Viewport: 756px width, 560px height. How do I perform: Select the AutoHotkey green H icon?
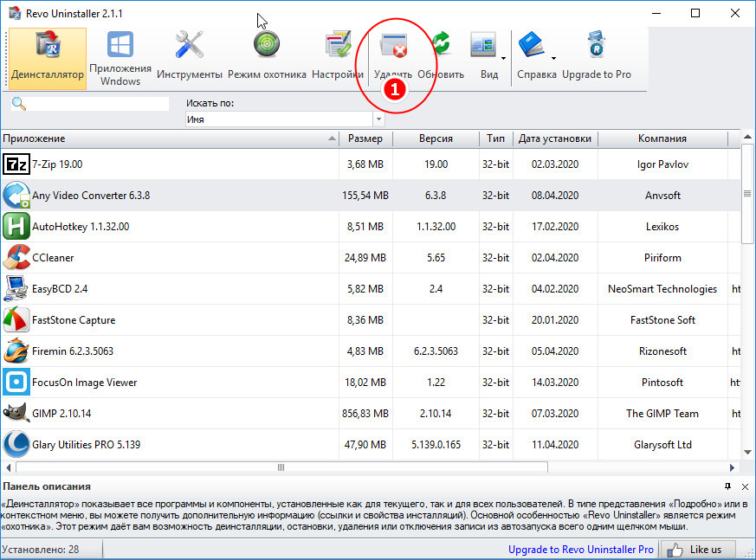click(x=16, y=227)
